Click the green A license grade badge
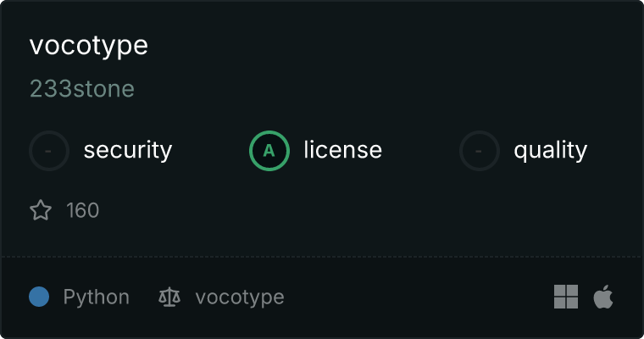 point(269,151)
